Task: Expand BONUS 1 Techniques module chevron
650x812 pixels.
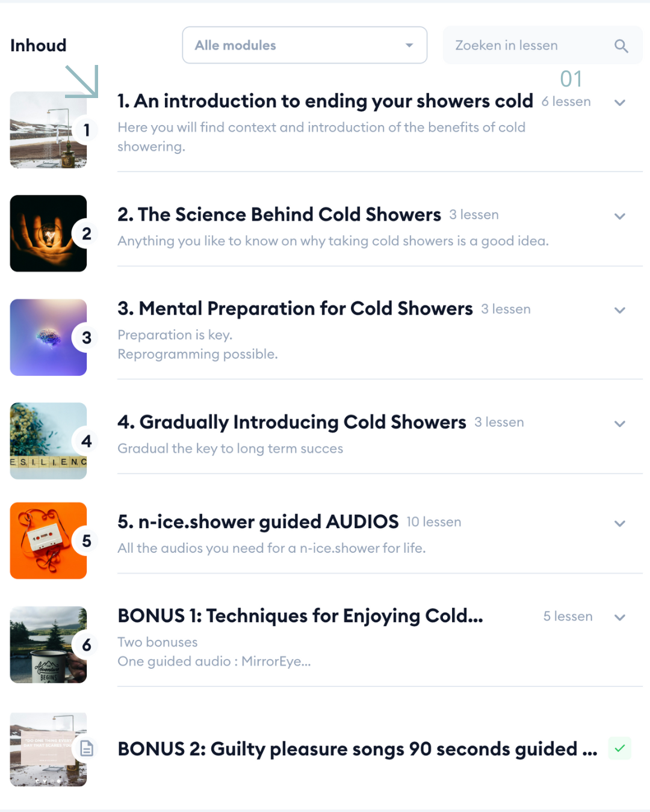Action: click(620, 618)
